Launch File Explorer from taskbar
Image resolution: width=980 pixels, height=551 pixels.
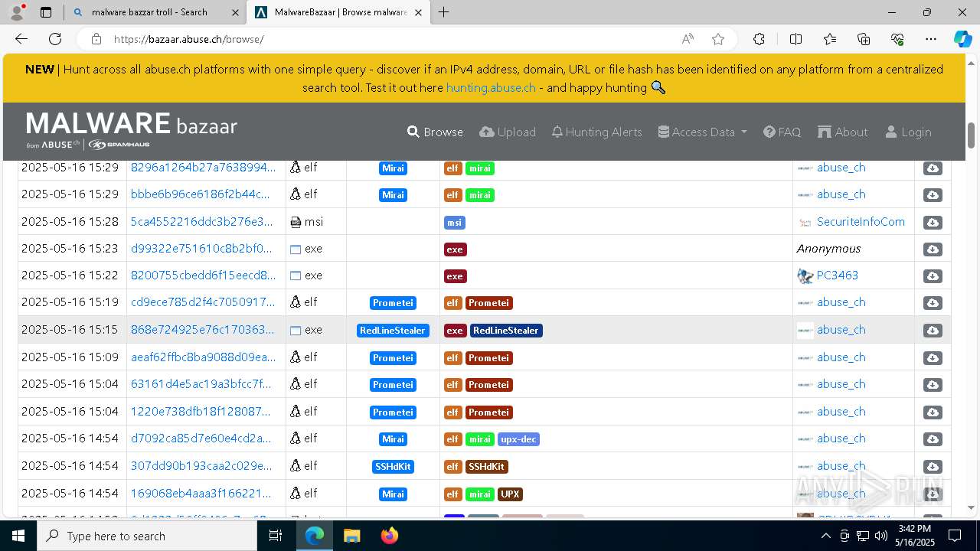click(351, 536)
